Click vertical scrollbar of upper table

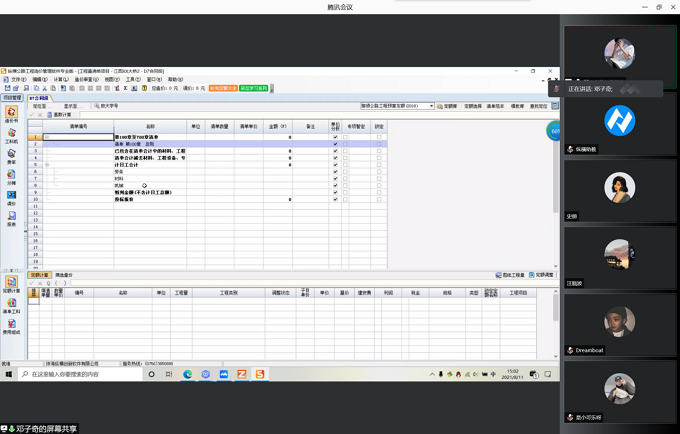click(556, 194)
